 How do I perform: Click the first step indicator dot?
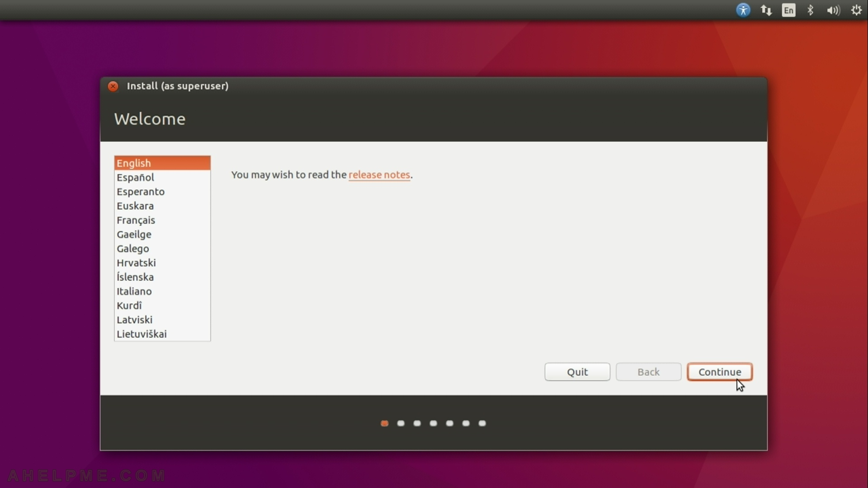click(x=384, y=422)
